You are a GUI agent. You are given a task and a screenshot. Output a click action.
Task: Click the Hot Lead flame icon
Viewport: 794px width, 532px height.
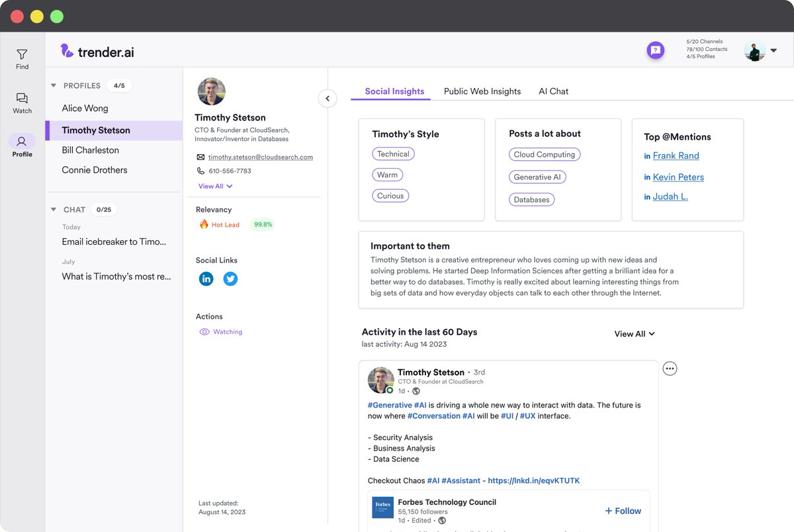[x=204, y=224]
